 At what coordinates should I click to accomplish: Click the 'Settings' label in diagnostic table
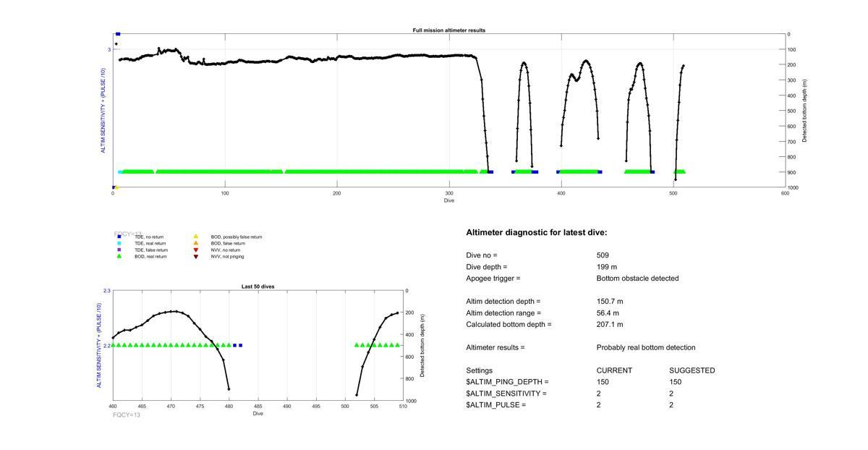click(x=480, y=370)
